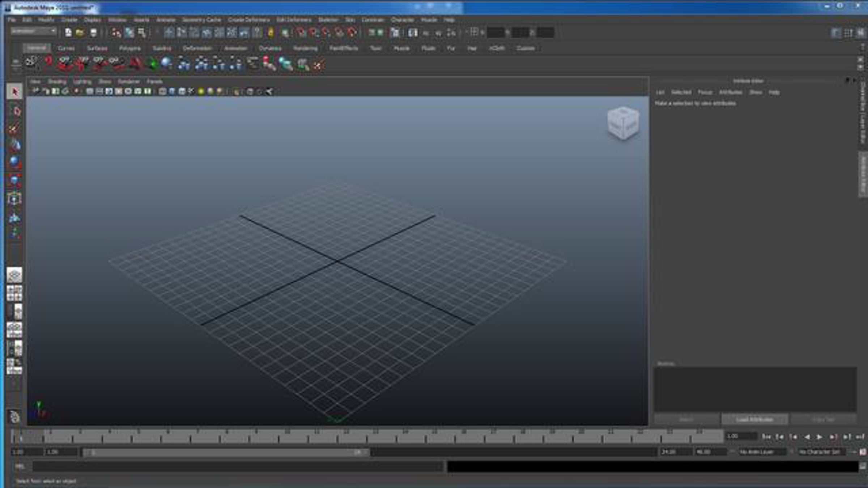The width and height of the screenshot is (868, 488).
Task: Click the Open Scene folder icon
Action: point(80,33)
